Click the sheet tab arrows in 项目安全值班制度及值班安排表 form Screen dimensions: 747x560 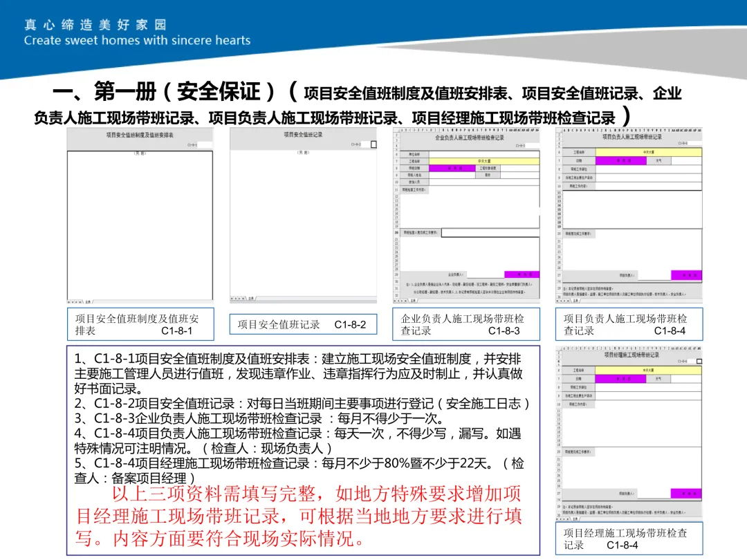click(75, 302)
